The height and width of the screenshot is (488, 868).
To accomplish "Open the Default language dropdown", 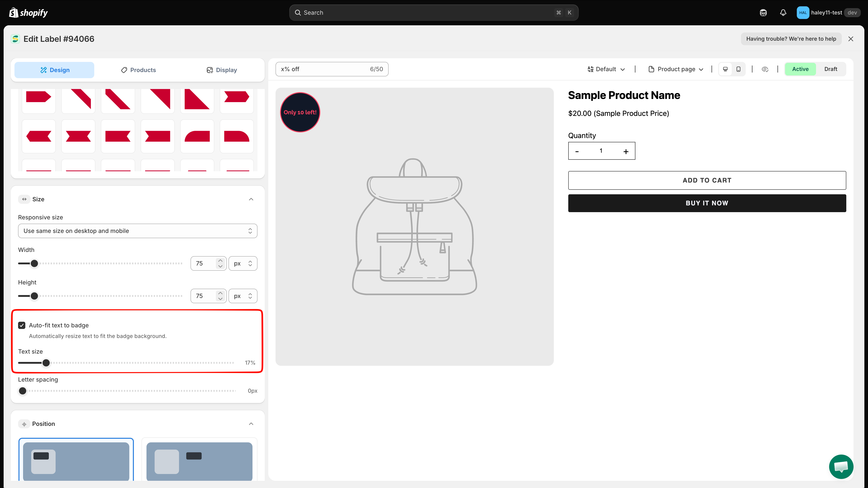I will point(606,69).
